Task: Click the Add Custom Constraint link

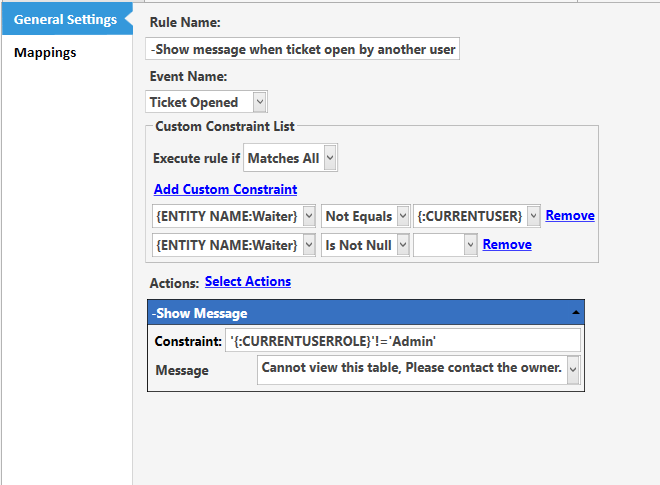Action: coord(226,189)
